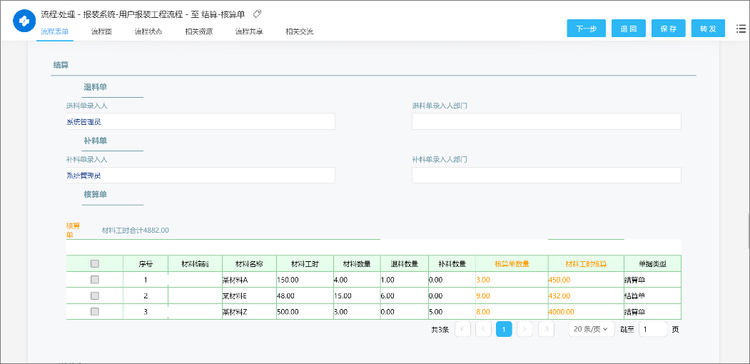Click the 退回 button
This screenshot has height=364, width=750.
point(629,28)
